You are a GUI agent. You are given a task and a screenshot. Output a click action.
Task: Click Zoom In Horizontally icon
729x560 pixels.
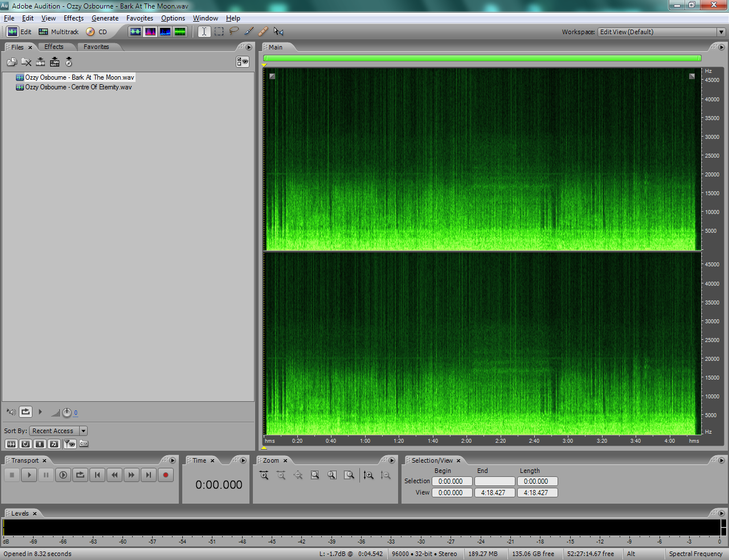coord(264,475)
